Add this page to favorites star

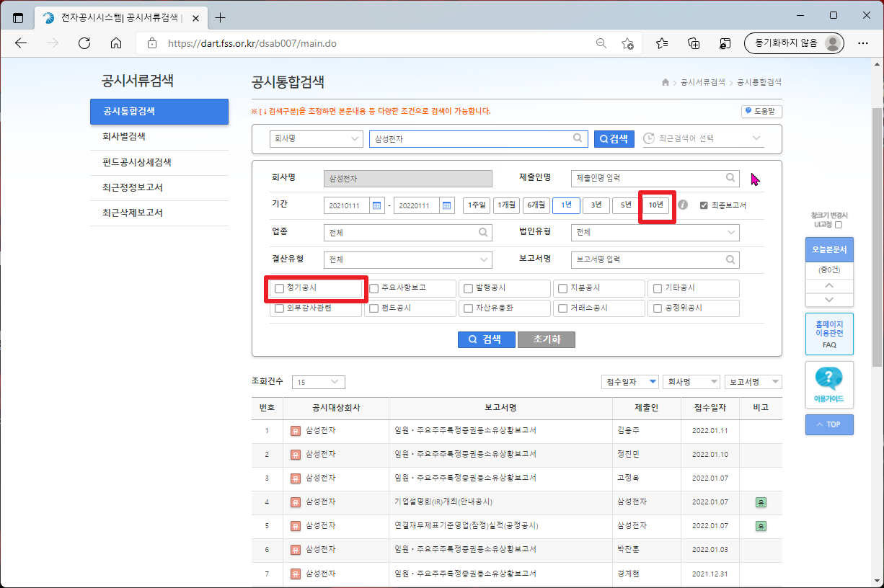click(x=627, y=43)
